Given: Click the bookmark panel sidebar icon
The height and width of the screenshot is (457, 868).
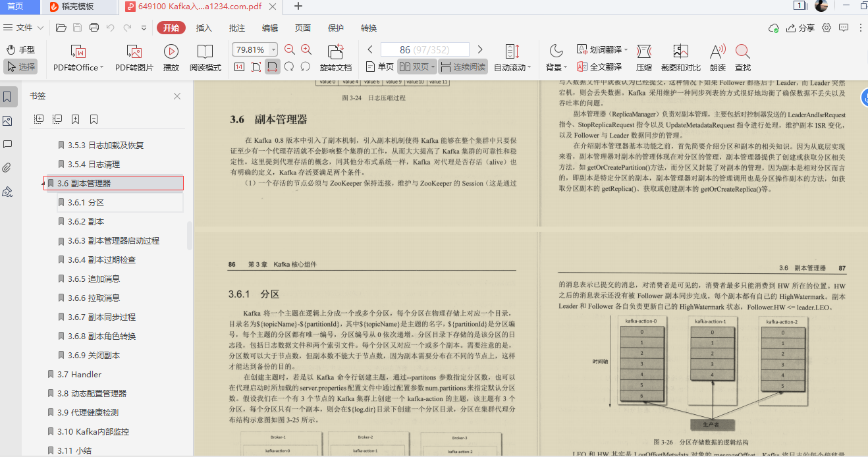Looking at the screenshot, I should point(7,97).
